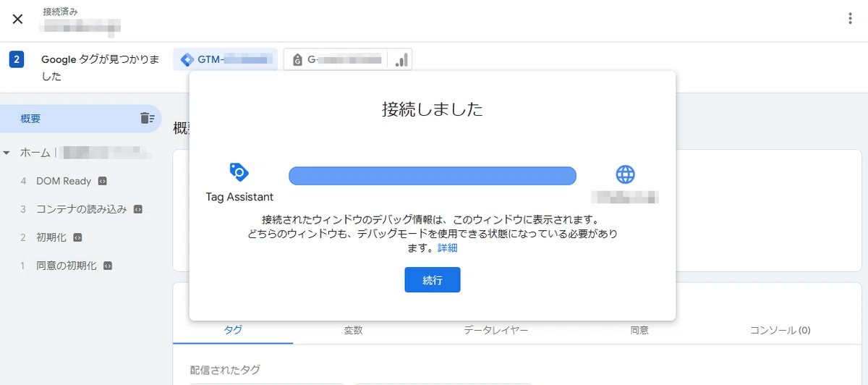Click the code icon beside コンテナの読み込み
This screenshot has width=868, height=385.
click(138, 209)
